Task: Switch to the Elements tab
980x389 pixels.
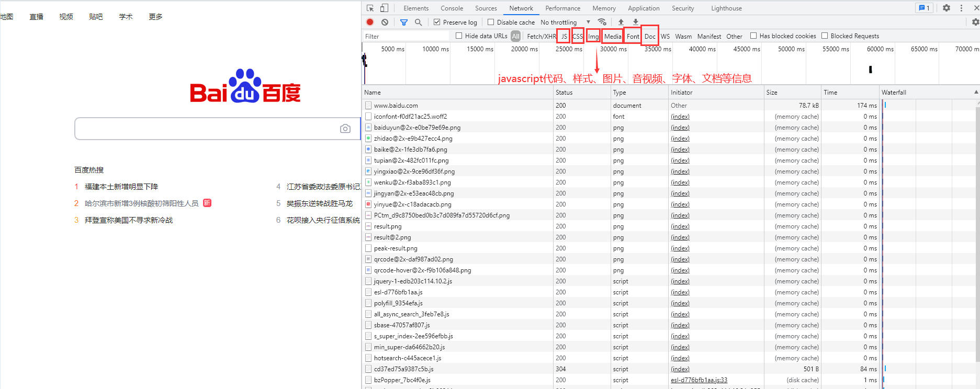Action: click(416, 8)
